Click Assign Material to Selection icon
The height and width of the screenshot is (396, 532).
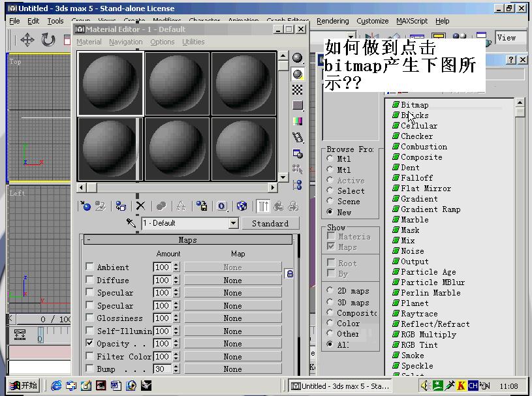tap(121, 206)
